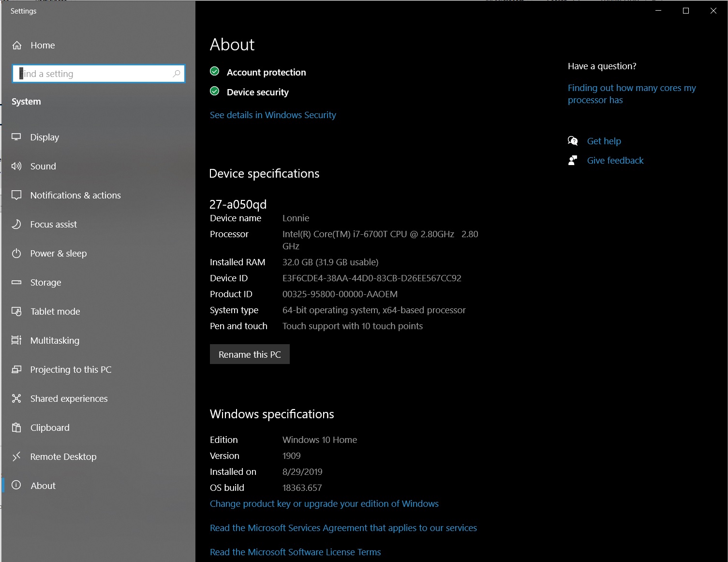Click the Notifications & actions icon

click(16, 195)
